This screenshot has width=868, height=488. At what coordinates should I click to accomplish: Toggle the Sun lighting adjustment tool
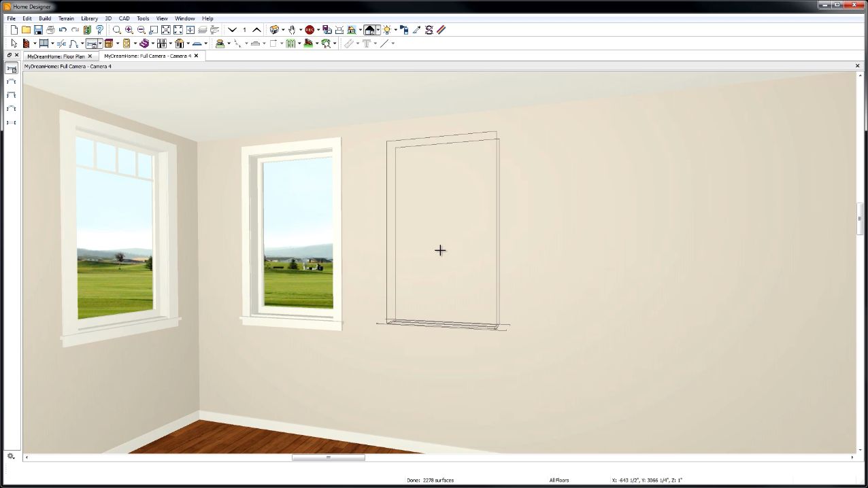388,29
